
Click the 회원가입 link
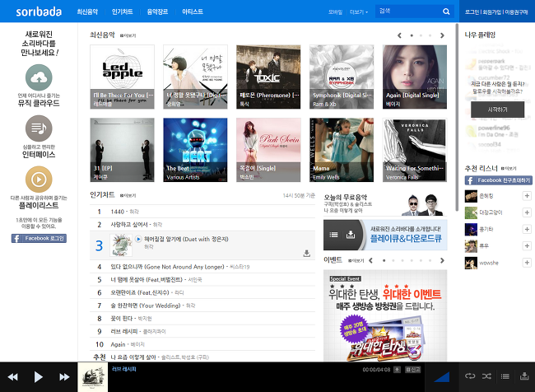(x=491, y=12)
